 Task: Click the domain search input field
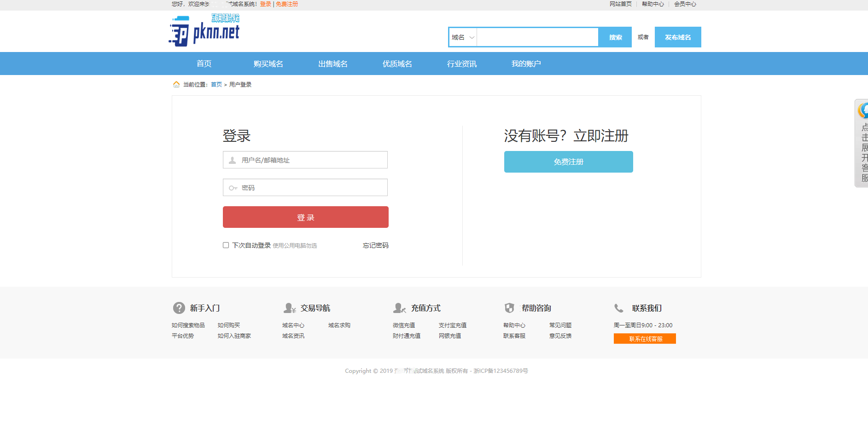537,37
